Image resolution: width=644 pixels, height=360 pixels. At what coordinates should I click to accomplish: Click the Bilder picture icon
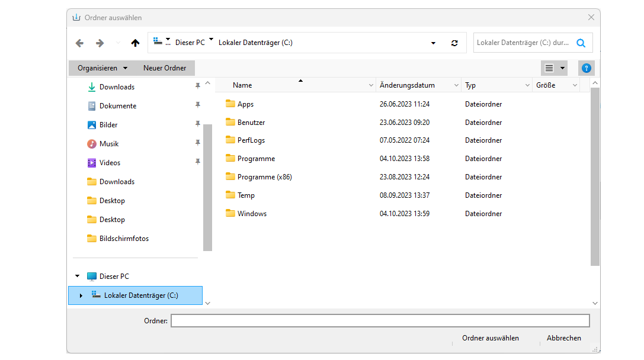92,125
